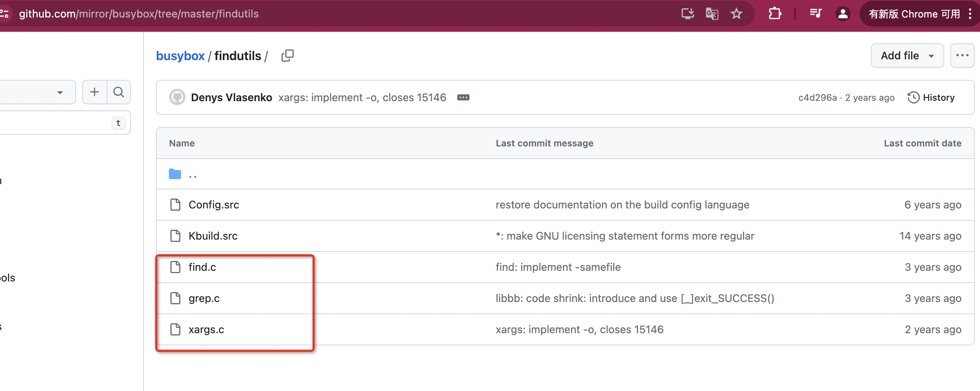This screenshot has width=980, height=391.
Task: Click the translate page icon
Action: click(712, 14)
